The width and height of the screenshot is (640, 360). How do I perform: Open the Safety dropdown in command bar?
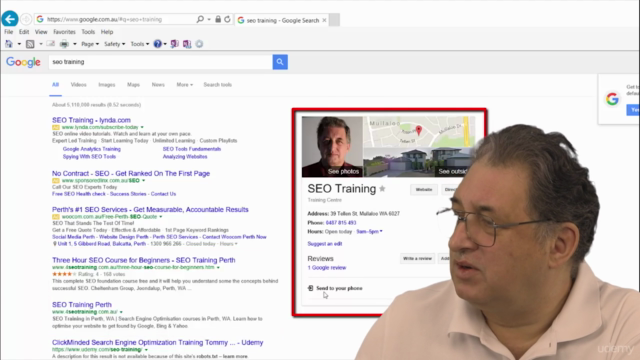coord(114,44)
